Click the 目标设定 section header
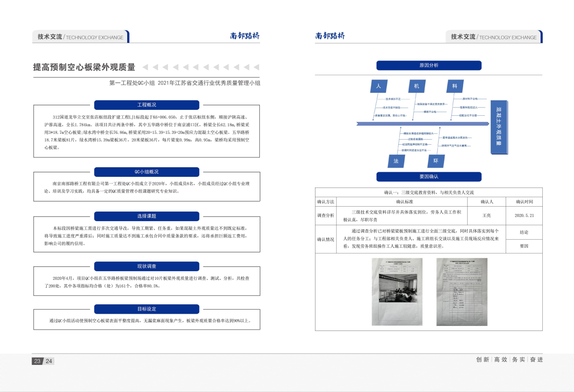This screenshot has width=574, height=392. (147, 309)
